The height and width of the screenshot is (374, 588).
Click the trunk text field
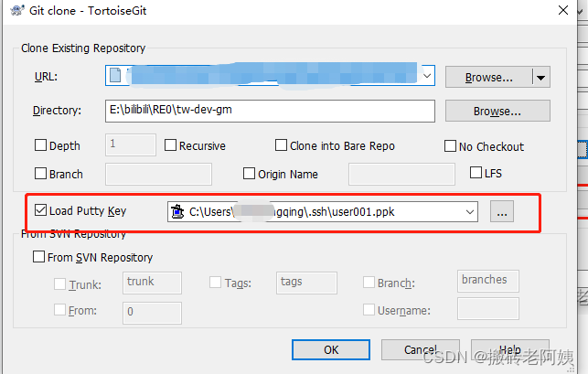tap(152, 283)
